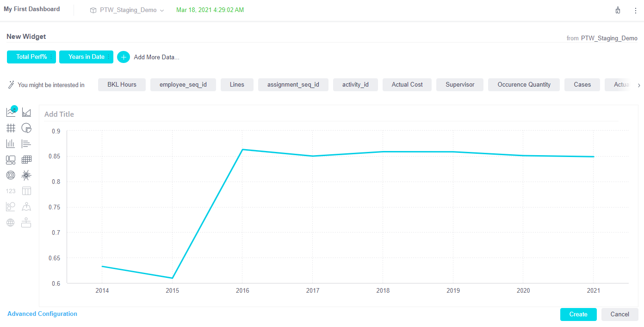Open Advanced Configuration link

pyautogui.click(x=42, y=314)
